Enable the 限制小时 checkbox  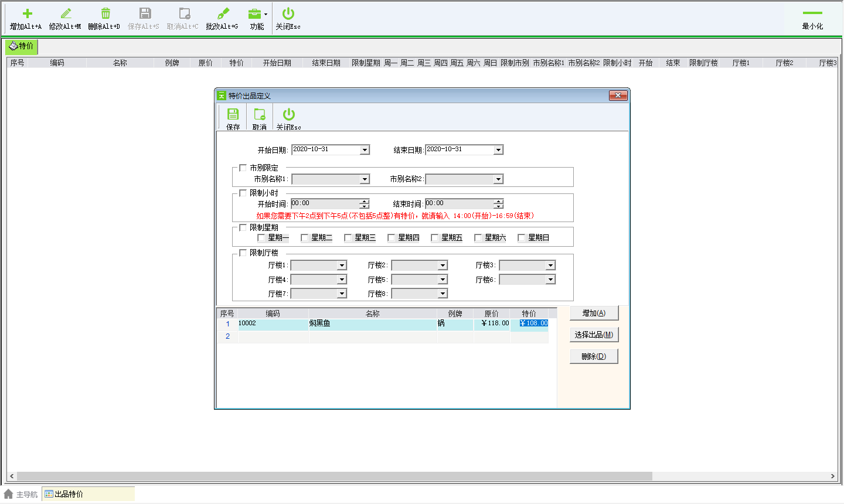[243, 193]
